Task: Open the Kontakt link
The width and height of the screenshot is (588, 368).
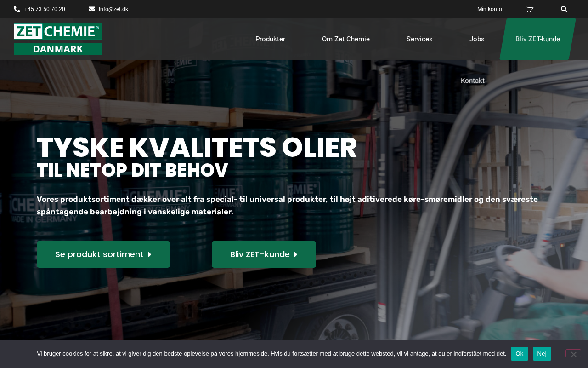Action: point(473,80)
